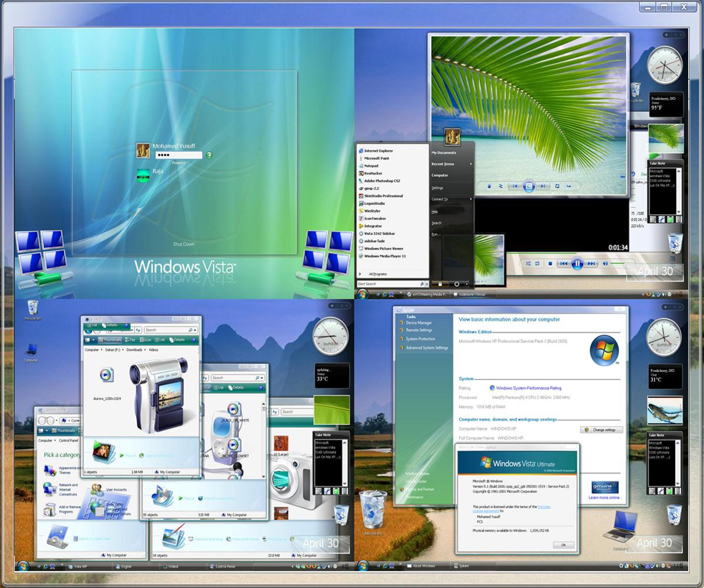Click the password field on the login screen
The image size is (704, 588).
(178, 155)
